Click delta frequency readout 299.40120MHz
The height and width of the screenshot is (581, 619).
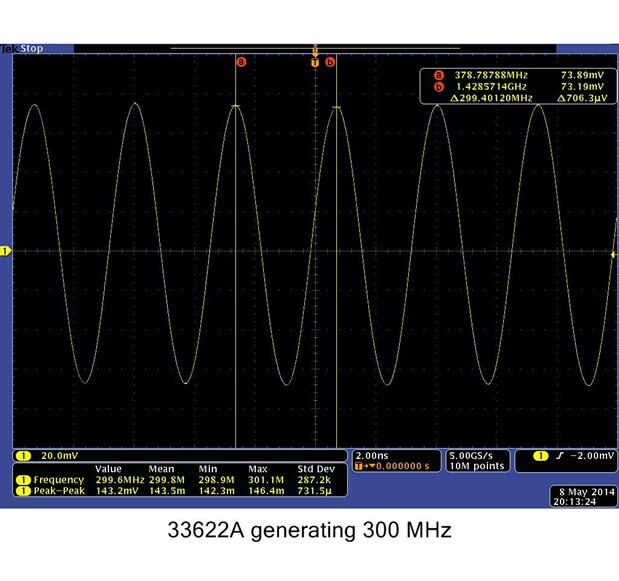click(491, 98)
